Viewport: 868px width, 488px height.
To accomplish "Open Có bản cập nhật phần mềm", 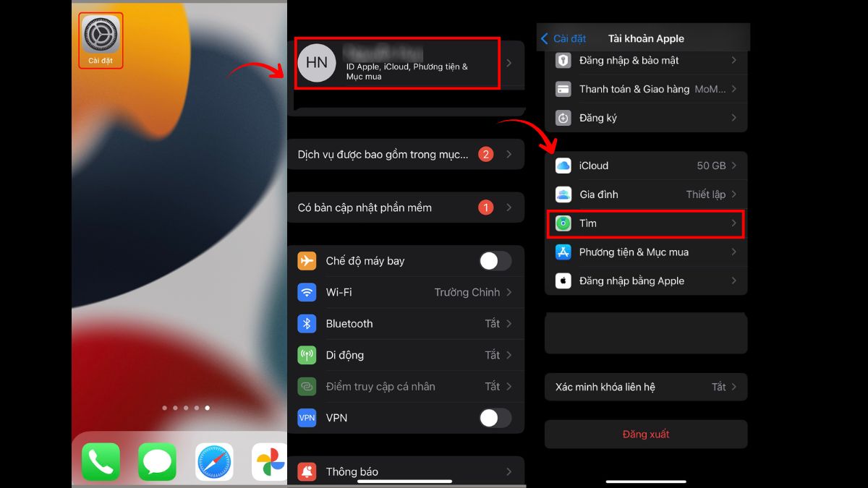I will coord(406,207).
